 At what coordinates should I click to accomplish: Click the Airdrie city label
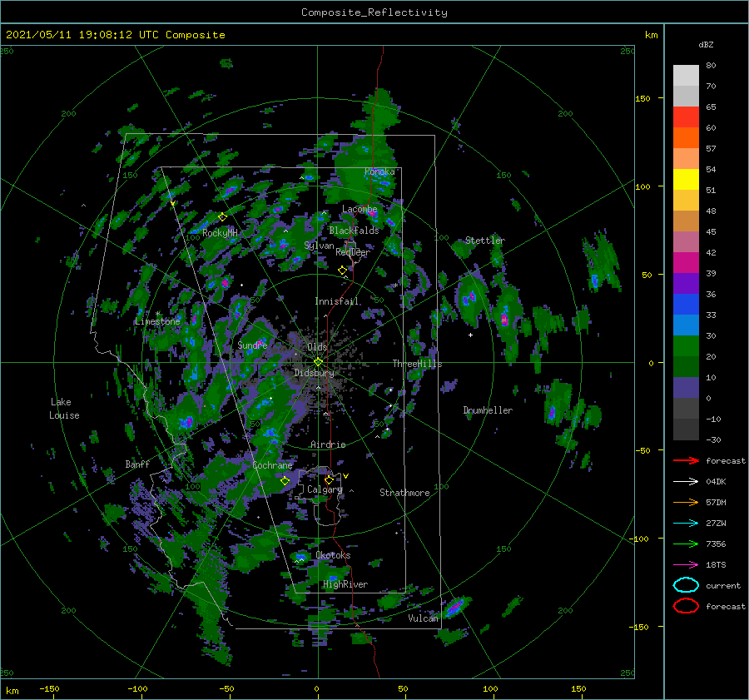(328, 444)
